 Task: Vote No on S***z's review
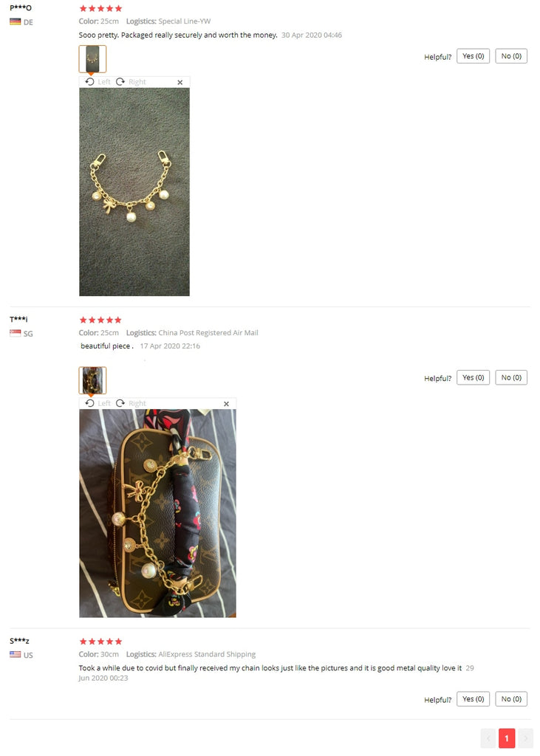tap(511, 698)
